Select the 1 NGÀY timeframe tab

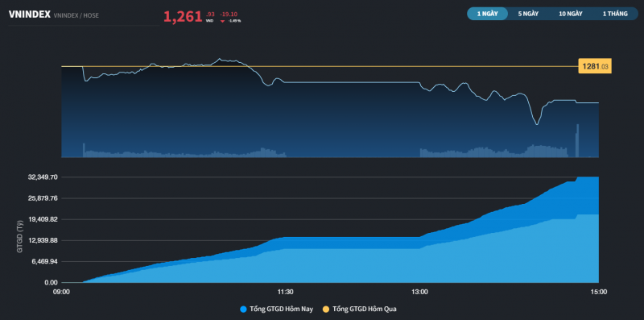(x=488, y=14)
